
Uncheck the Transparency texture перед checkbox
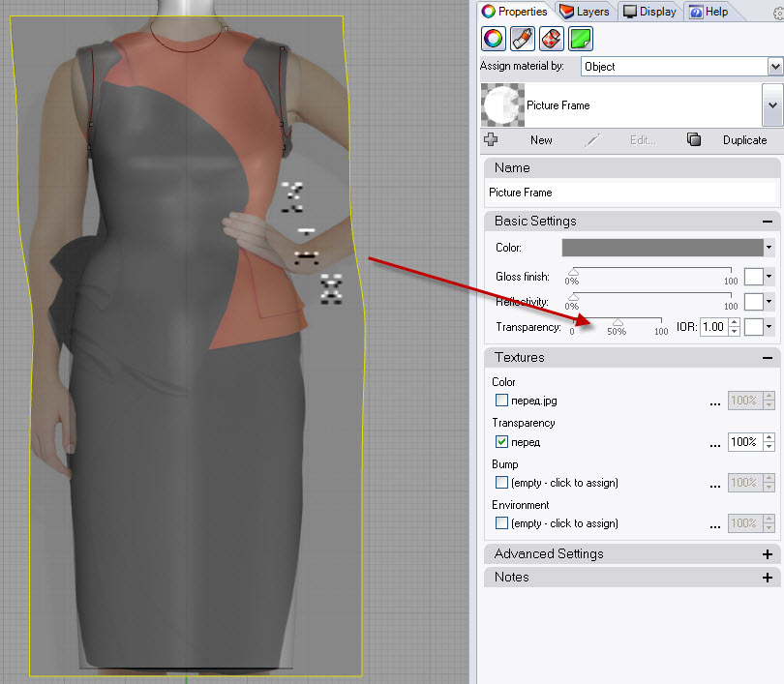[x=501, y=441]
